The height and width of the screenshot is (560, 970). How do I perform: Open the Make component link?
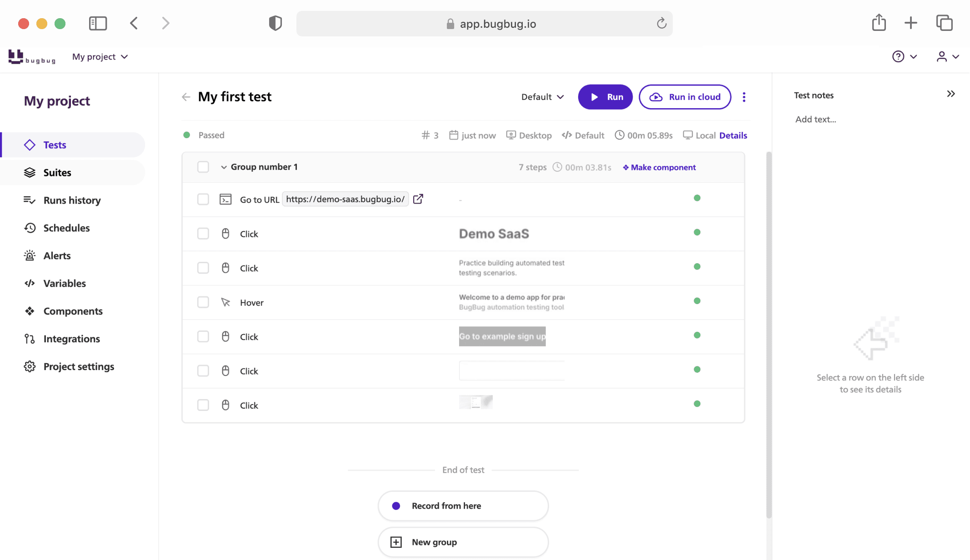coord(659,167)
